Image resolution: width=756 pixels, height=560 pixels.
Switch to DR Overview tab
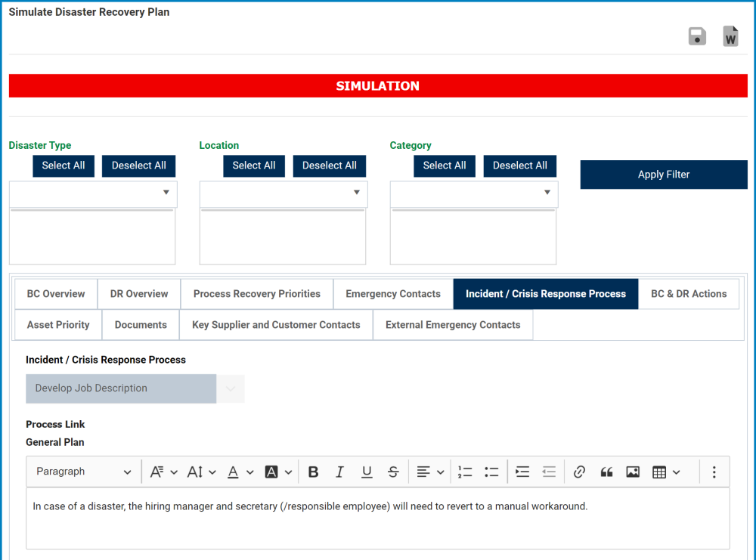tap(139, 294)
